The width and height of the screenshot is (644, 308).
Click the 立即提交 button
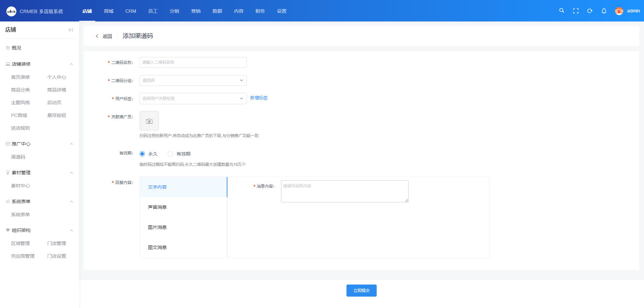tap(361, 291)
